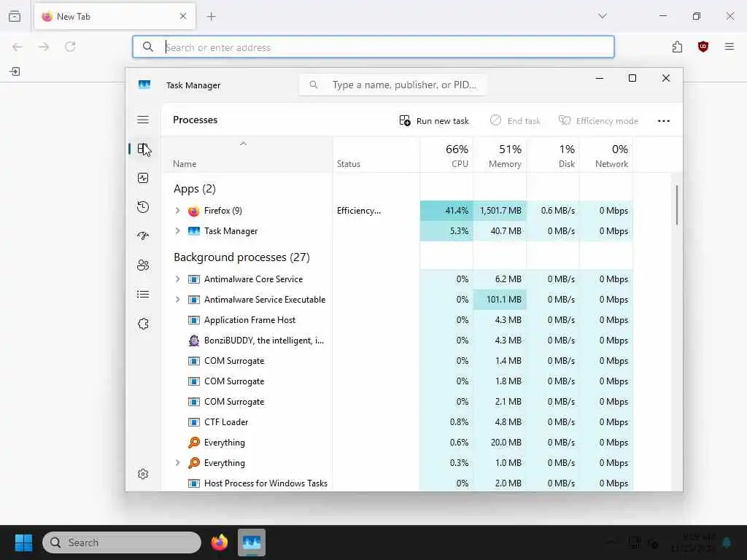The image size is (747, 560).
Task: Click Firefox forward arrow
Action: tap(44, 47)
